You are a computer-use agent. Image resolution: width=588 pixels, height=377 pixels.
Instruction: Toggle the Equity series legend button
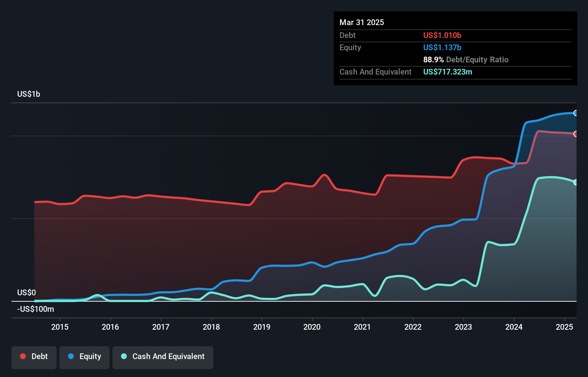pyautogui.click(x=85, y=357)
